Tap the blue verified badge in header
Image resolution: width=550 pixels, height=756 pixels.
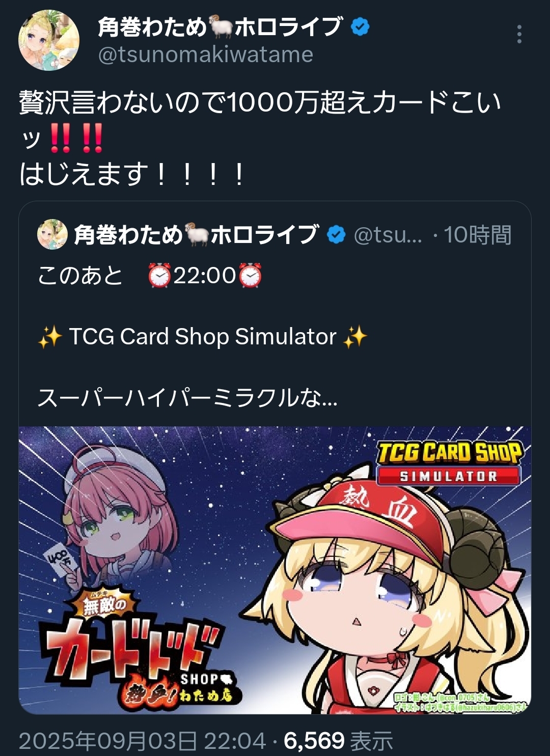coord(360,27)
